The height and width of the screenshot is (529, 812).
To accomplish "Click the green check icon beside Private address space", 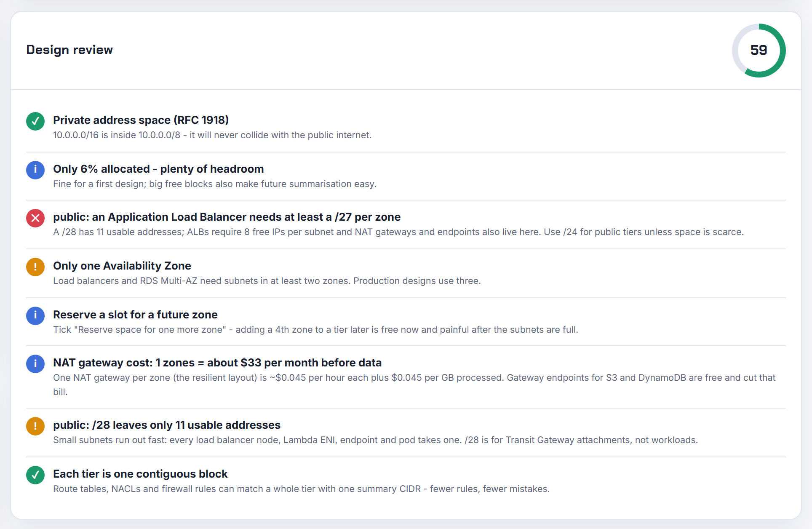I will (x=35, y=121).
